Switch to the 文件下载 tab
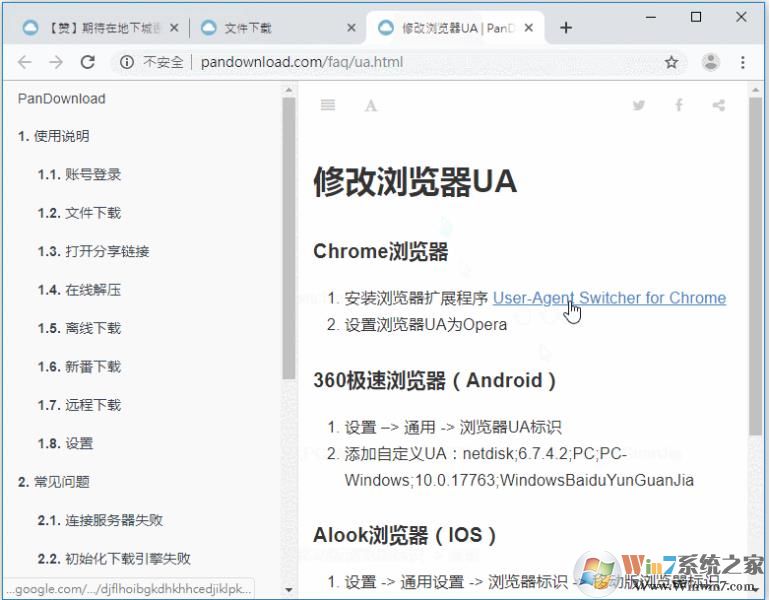Viewport: 771px width, 600px height. click(270, 28)
